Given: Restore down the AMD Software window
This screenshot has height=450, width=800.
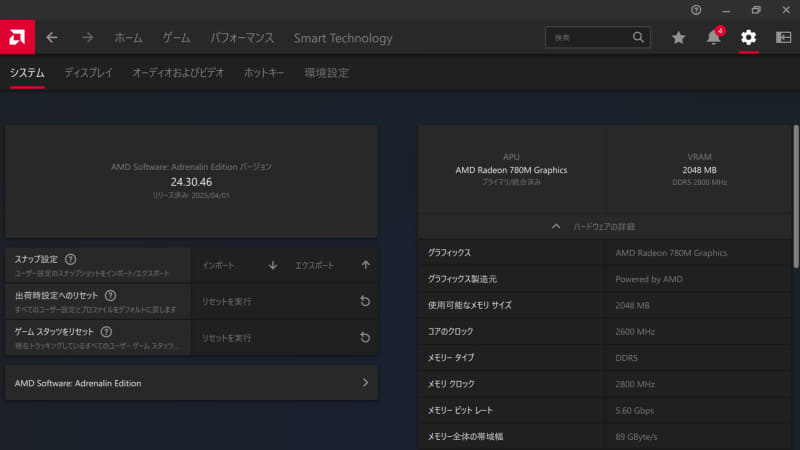Looking at the screenshot, I should (x=756, y=10).
